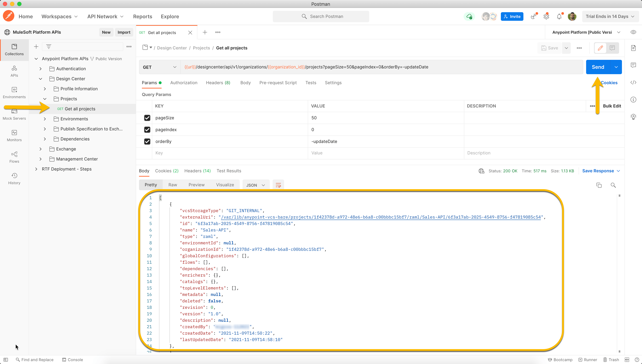Uncheck the orderBy query parameter
The image size is (642, 364).
click(147, 142)
